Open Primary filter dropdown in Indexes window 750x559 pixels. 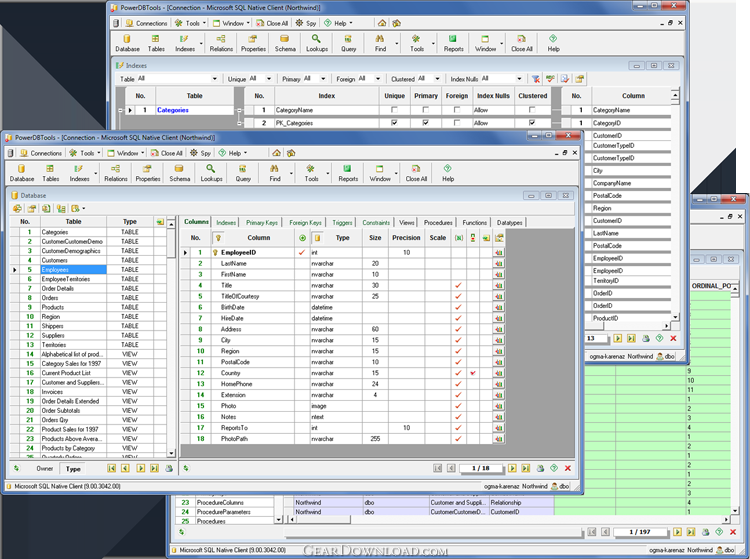pyautogui.click(x=323, y=79)
